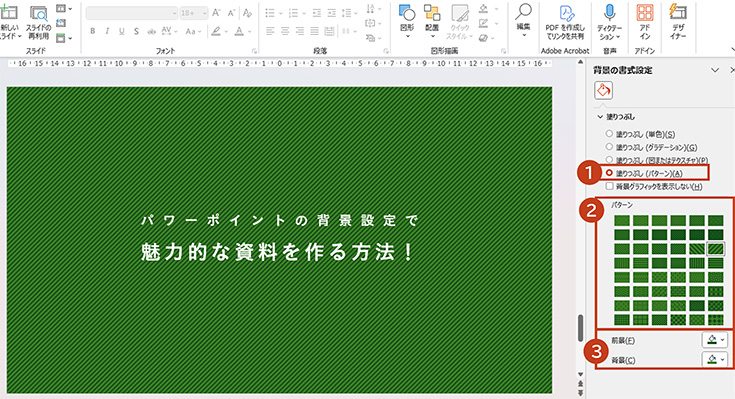Viewport: 735px width, 399px height.
Task: Select the first pattern in the grid
Action: click(622, 220)
